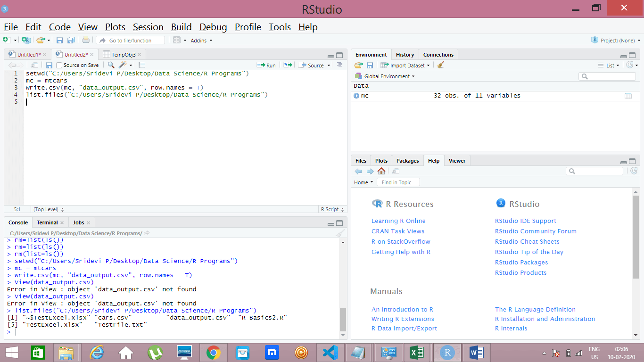
Task: View the current working directory arrow icon
Action: tap(147, 233)
